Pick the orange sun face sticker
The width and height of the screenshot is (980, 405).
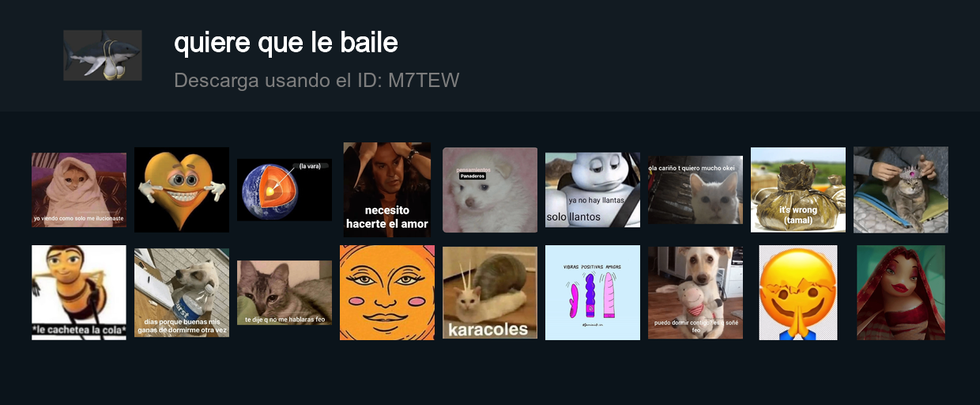(x=387, y=293)
